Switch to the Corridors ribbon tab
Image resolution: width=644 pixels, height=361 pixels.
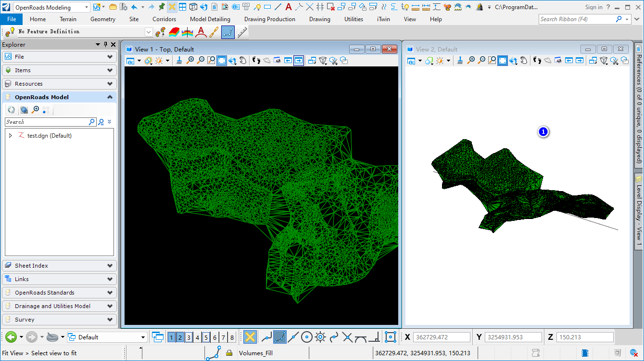(164, 19)
